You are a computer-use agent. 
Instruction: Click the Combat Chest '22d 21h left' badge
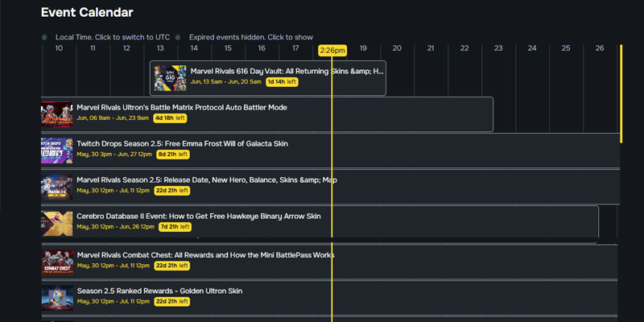tap(172, 266)
